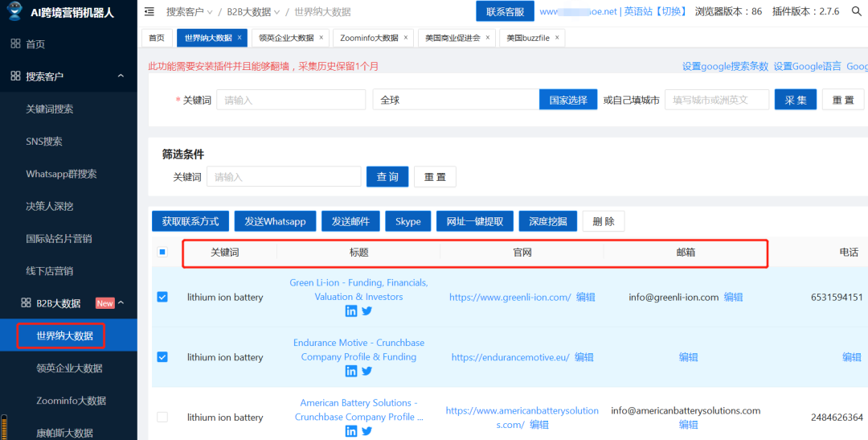
Task: Focus the 筛选条件 关键词 input field
Action: click(284, 177)
